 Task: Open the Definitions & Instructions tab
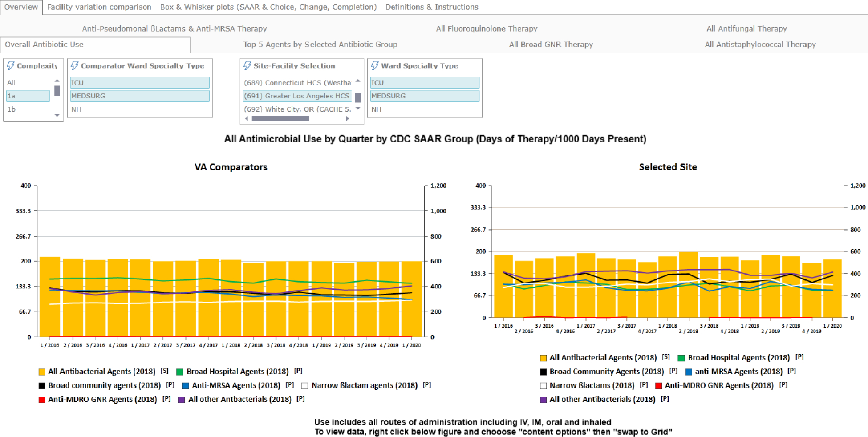click(x=432, y=7)
